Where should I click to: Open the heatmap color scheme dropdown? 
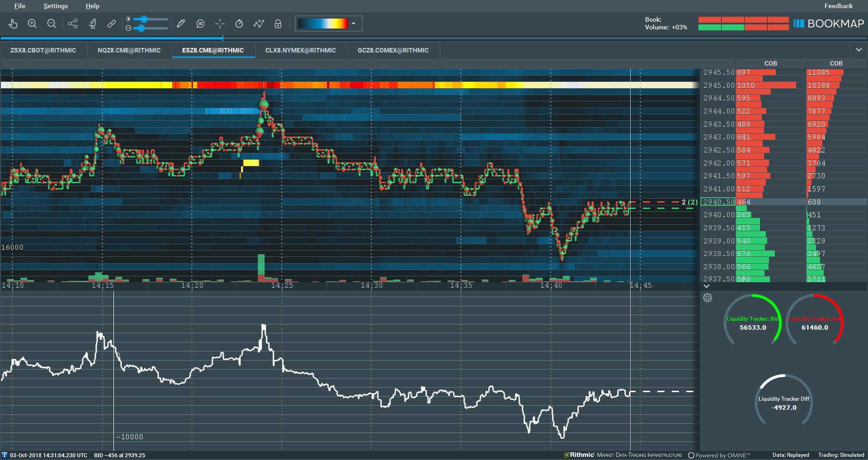[x=354, y=24]
